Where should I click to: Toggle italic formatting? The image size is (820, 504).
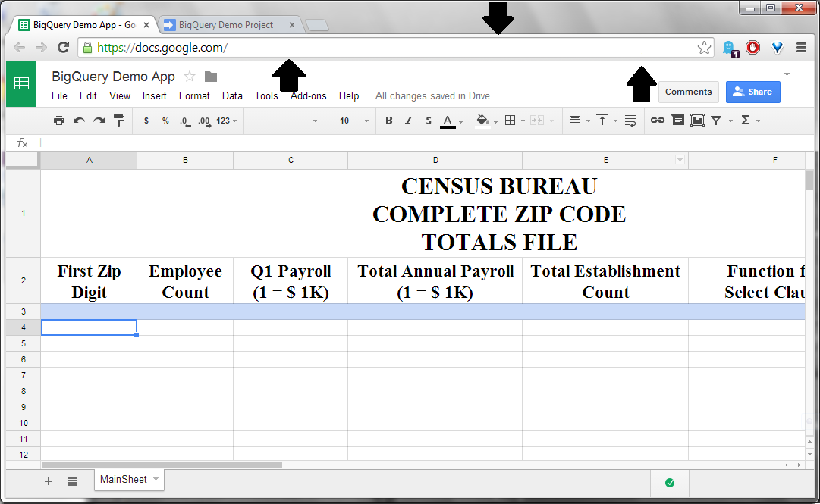click(x=408, y=120)
